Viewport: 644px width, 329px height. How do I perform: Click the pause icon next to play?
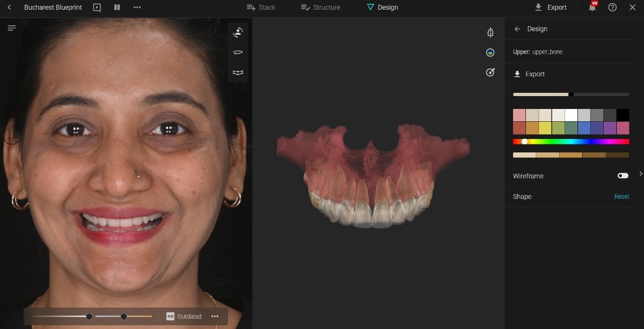116,8
